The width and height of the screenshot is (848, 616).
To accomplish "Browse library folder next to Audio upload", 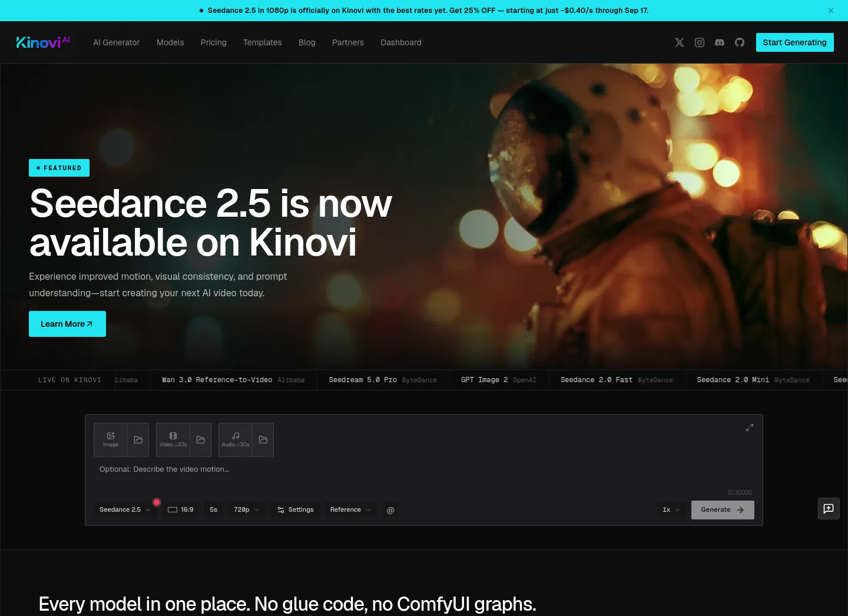I will coord(263,440).
